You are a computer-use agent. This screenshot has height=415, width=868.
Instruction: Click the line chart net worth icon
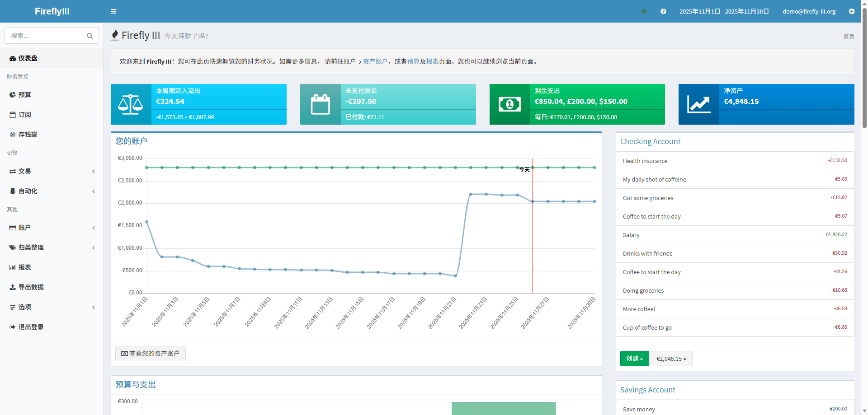tap(698, 104)
